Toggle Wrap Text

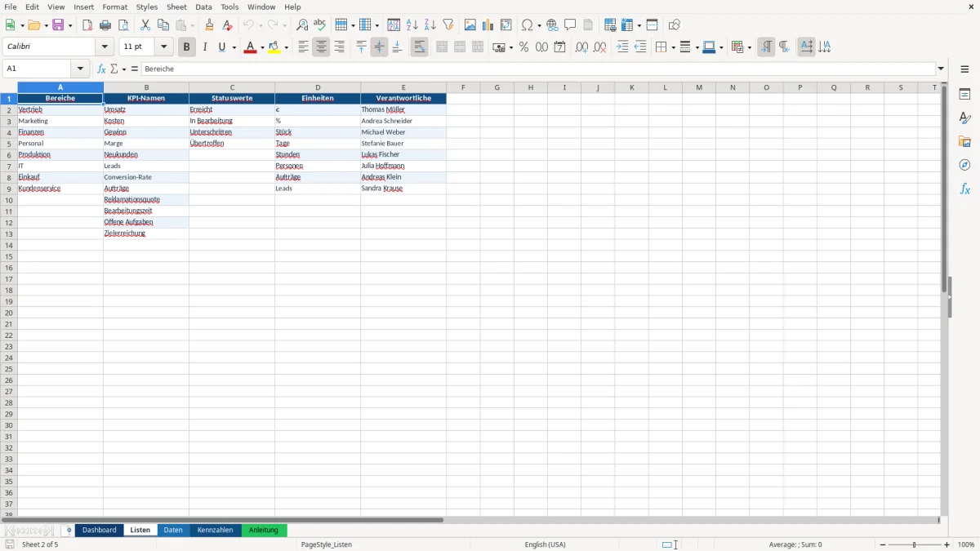point(420,47)
